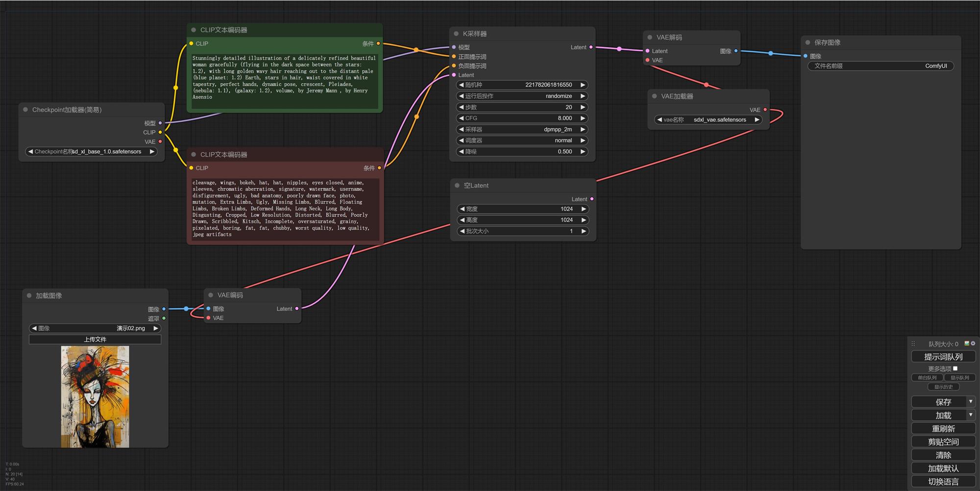Click the 条件 output port of red CLIP文本编码器

coord(379,168)
